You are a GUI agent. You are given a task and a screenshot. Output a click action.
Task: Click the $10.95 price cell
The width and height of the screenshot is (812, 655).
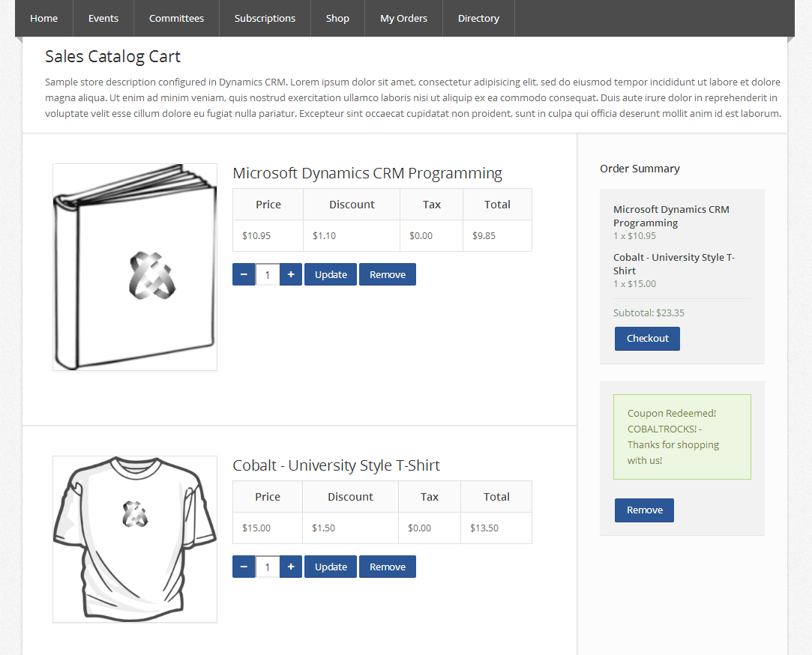tap(268, 235)
